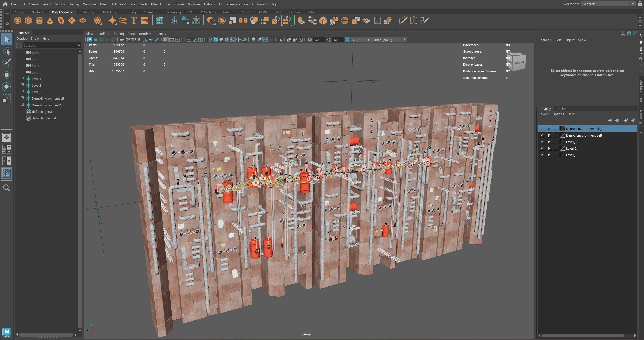
Task: Click the Mirror geometry shelf icon
Action: pos(243,20)
